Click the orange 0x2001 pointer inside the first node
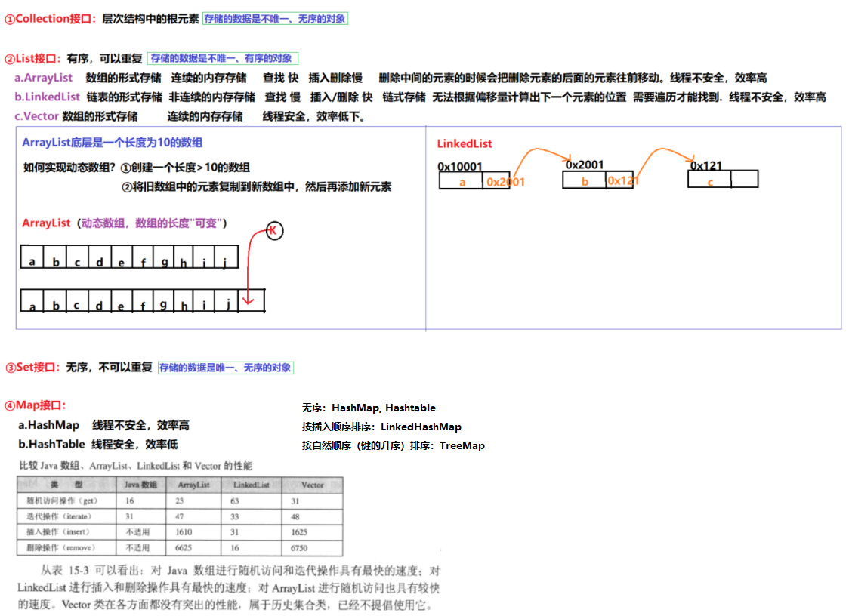The image size is (849, 616). pos(505,181)
